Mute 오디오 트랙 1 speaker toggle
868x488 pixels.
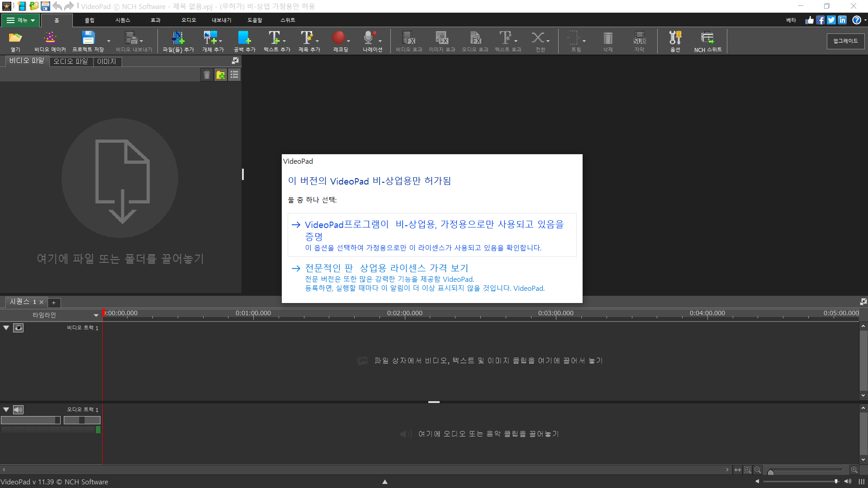[x=18, y=410]
